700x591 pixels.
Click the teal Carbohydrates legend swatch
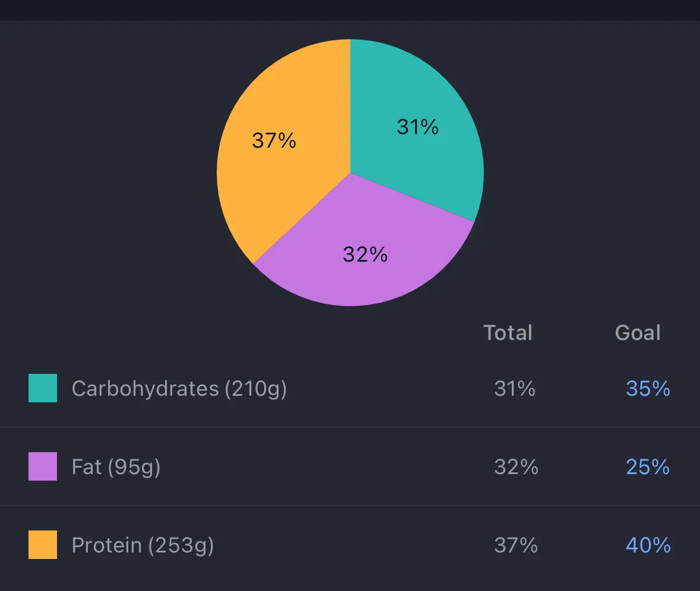click(43, 388)
